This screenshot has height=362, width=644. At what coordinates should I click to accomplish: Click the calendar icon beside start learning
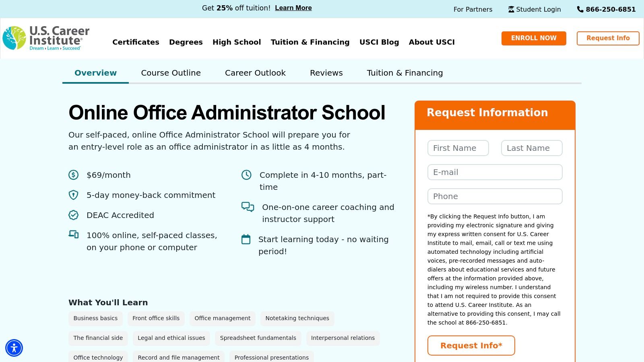tap(246, 239)
